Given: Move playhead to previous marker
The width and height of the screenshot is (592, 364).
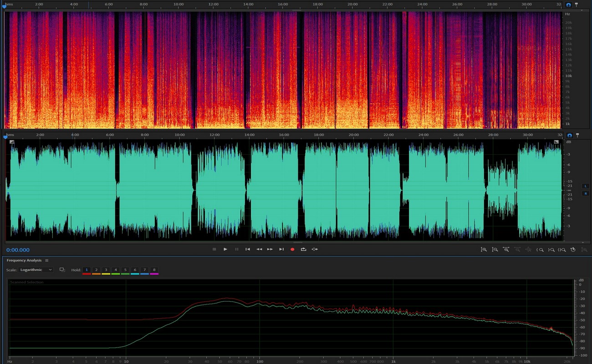Looking at the screenshot, I should pyautogui.click(x=248, y=249).
